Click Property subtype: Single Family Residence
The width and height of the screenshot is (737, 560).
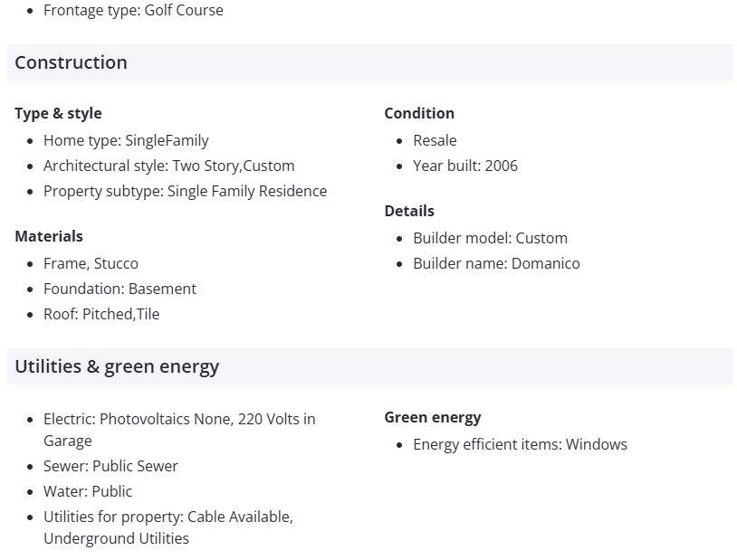point(185,191)
